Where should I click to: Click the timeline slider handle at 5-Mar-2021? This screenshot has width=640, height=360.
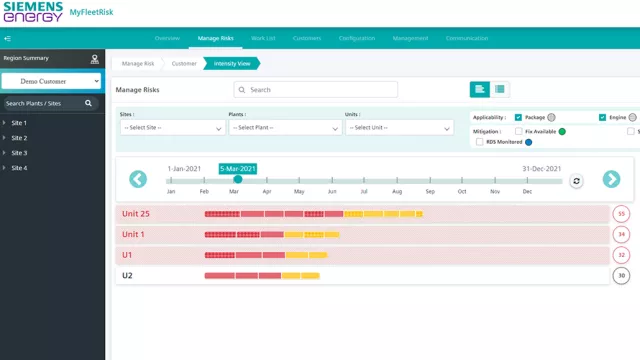coord(238,179)
